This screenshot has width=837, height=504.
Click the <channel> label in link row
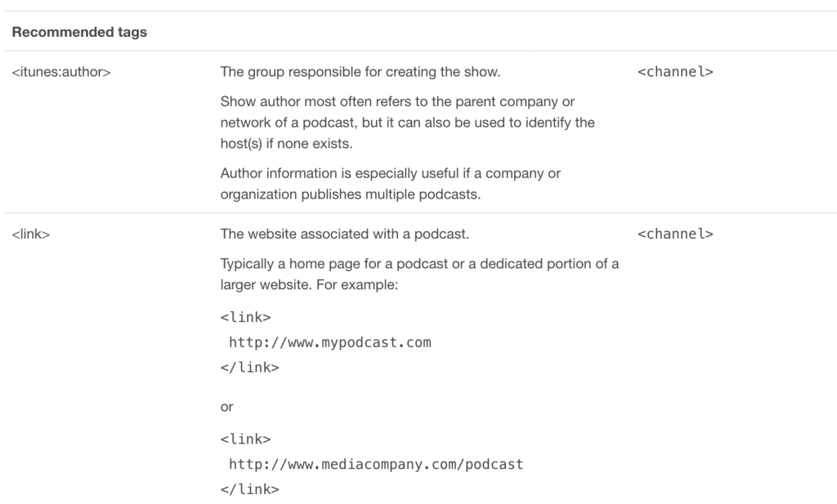[x=674, y=234]
